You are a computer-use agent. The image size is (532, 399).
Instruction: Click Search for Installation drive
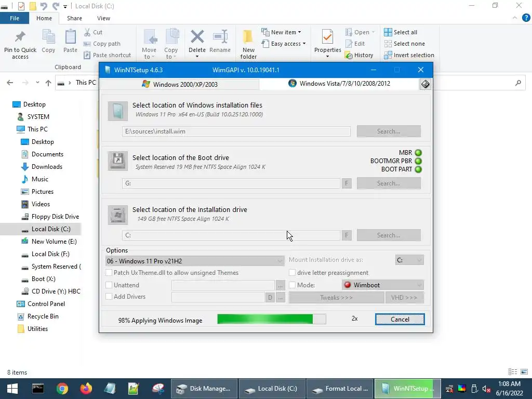tap(389, 235)
